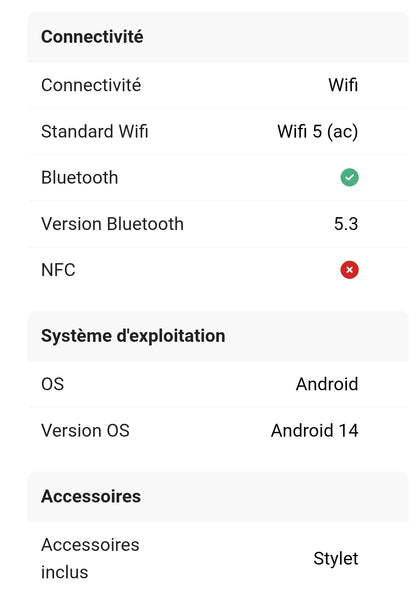416x607 pixels.
Task: Expand the Accessoires section header
Action: pos(218,497)
